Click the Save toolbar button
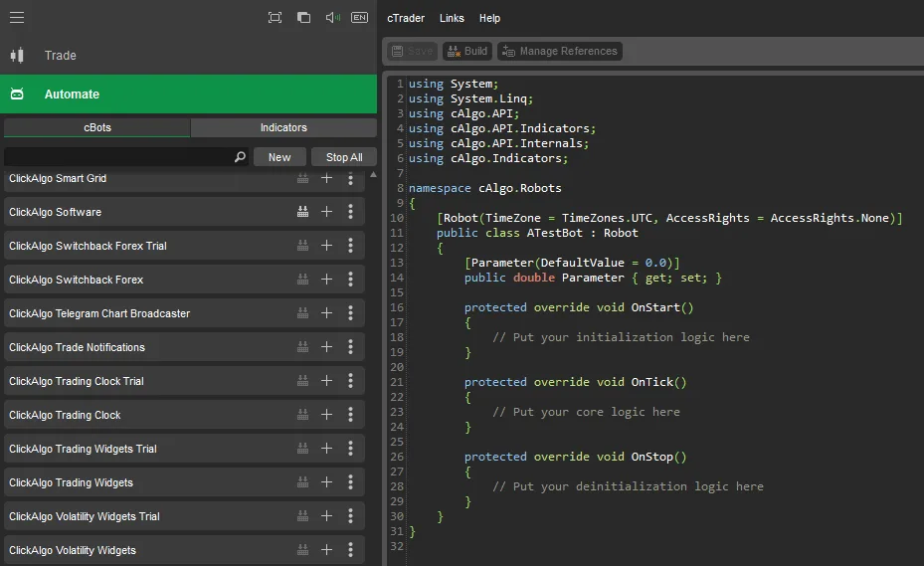Screen dimensions: 924x566 413,52
